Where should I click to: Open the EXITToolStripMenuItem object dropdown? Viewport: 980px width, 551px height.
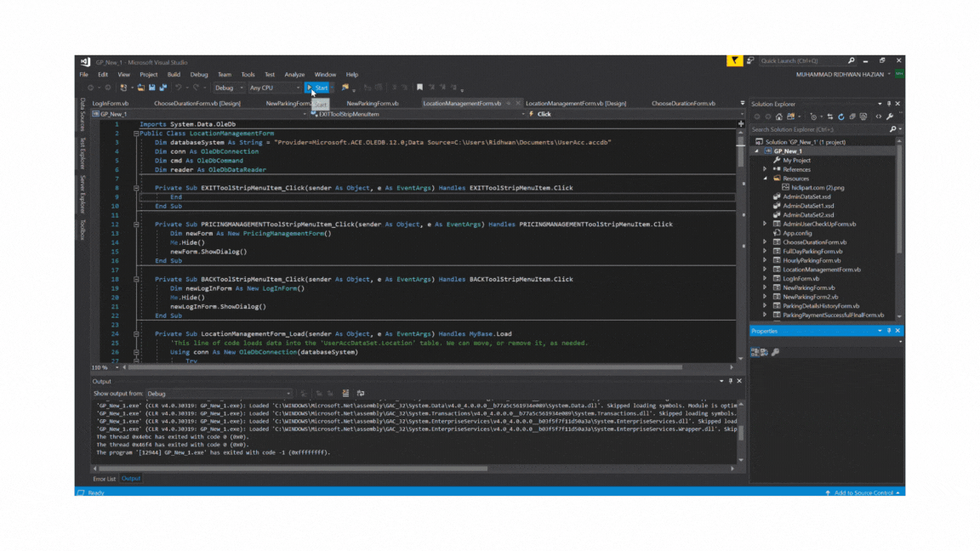pos(418,114)
